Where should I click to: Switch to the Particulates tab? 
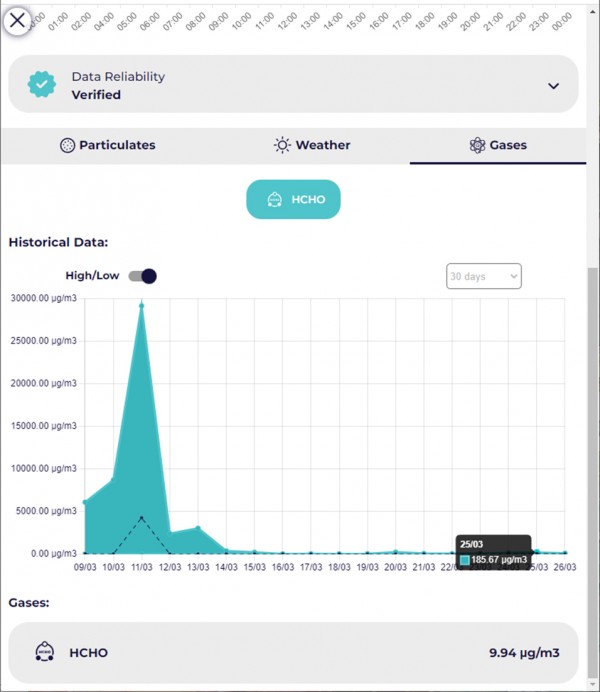click(108, 145)
